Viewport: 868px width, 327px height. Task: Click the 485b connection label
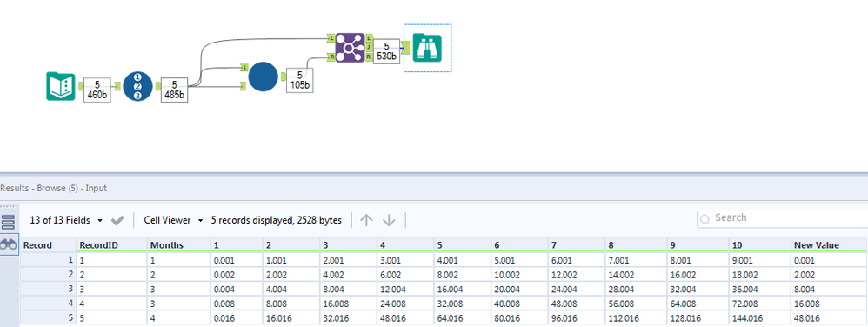174,90
